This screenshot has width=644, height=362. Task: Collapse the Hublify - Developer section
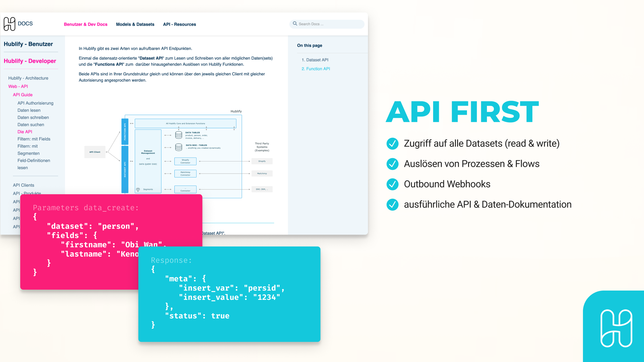tap(30, 61)
